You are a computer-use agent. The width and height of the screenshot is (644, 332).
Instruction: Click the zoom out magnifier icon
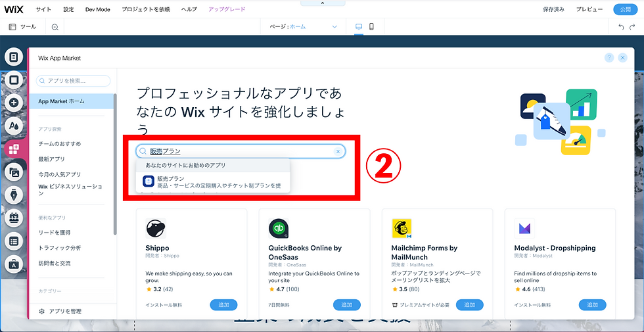pyautogui.click(x=55, y=27)
